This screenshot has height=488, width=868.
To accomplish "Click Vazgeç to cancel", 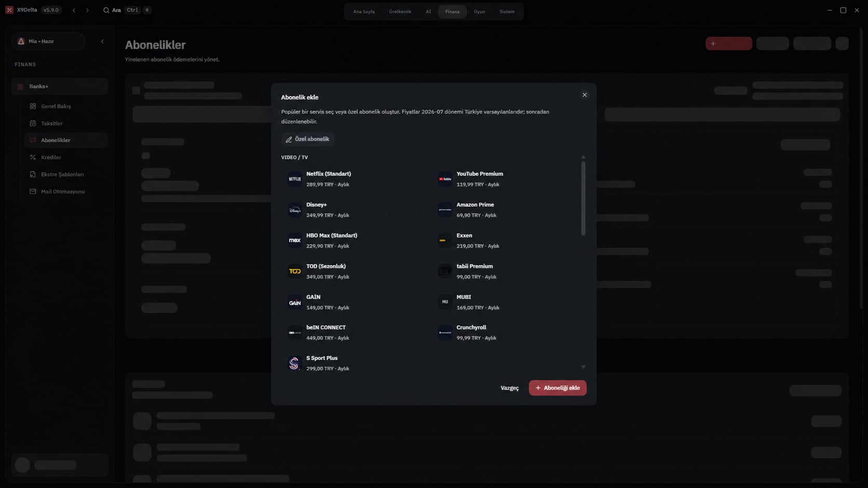I will [x=509, y=388].
